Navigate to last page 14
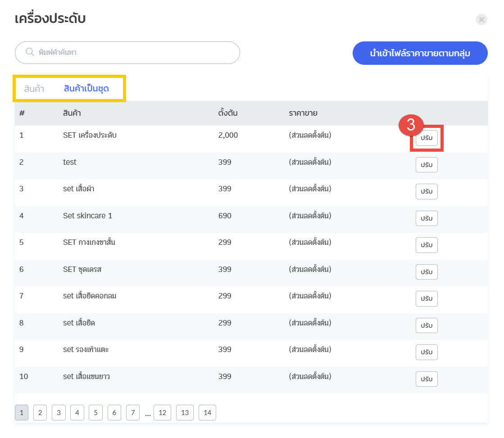Image resolution: width=504 pixels, height=438 pixels. [x=207, y=413]
